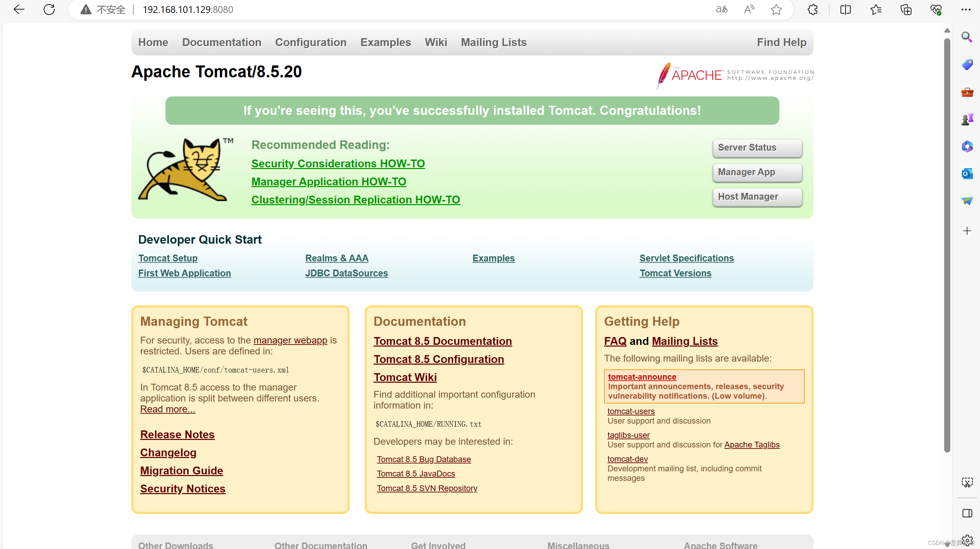Click the Server Status button
Viewport: 980px width, 549px height.
coord(757,148)
